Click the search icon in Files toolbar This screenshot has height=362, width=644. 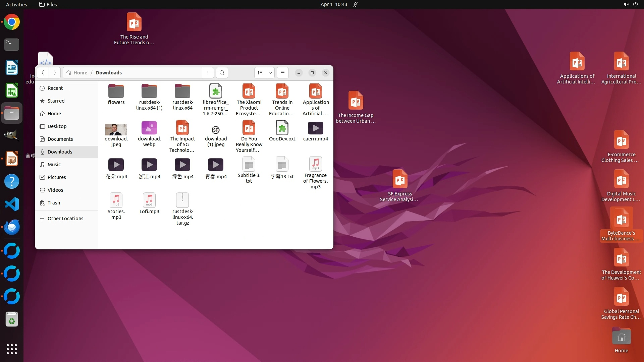click(222, 73)
